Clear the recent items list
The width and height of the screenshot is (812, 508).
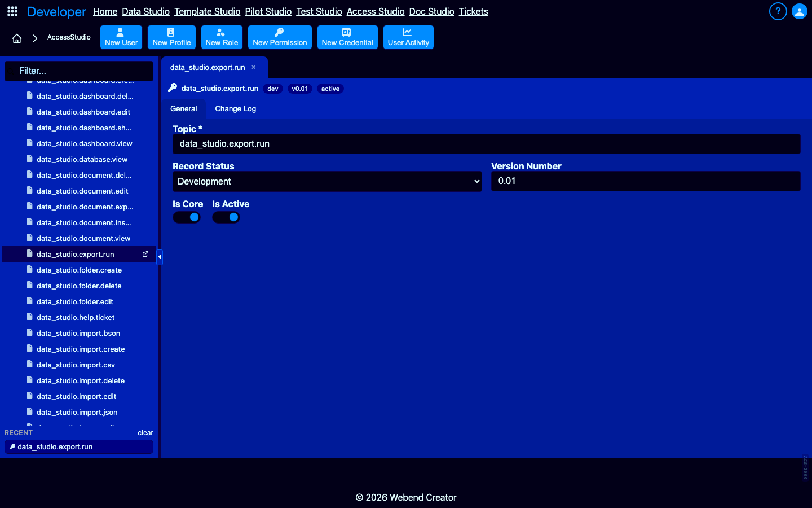pyautogui.click(x=145, y=433)
